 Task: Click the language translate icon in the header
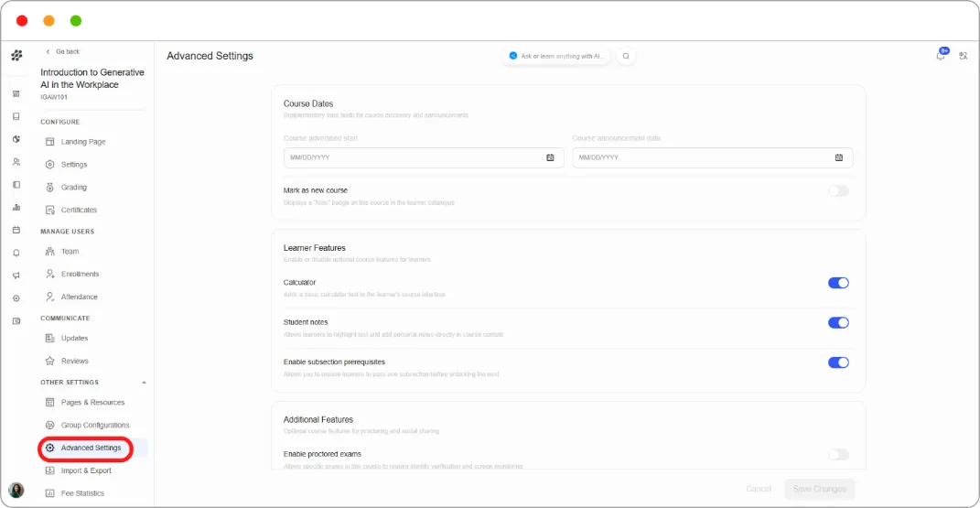[964, 56]
